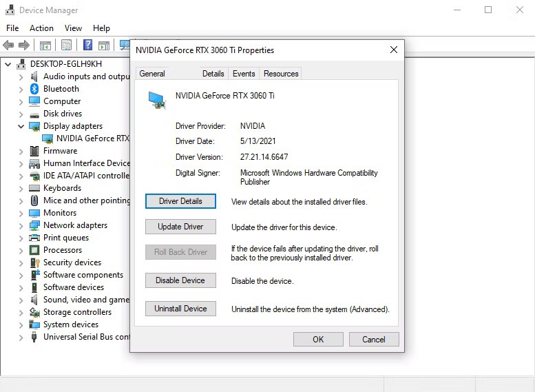Collapse the Display adapters tree node
The image size is (535, 392).
[x=21, y=126]
